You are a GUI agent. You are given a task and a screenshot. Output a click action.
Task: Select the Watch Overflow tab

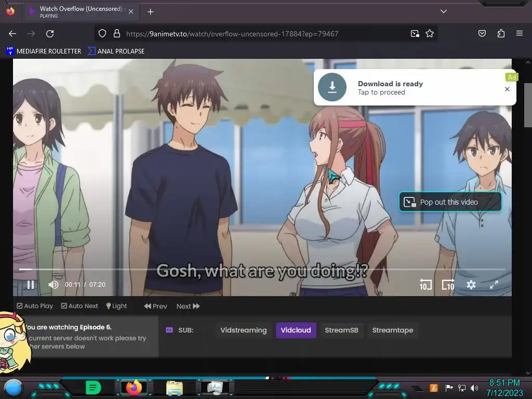(x=82, y=12)
